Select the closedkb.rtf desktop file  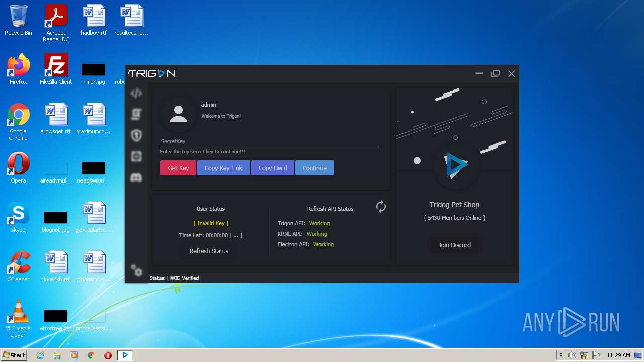point(56,266)
